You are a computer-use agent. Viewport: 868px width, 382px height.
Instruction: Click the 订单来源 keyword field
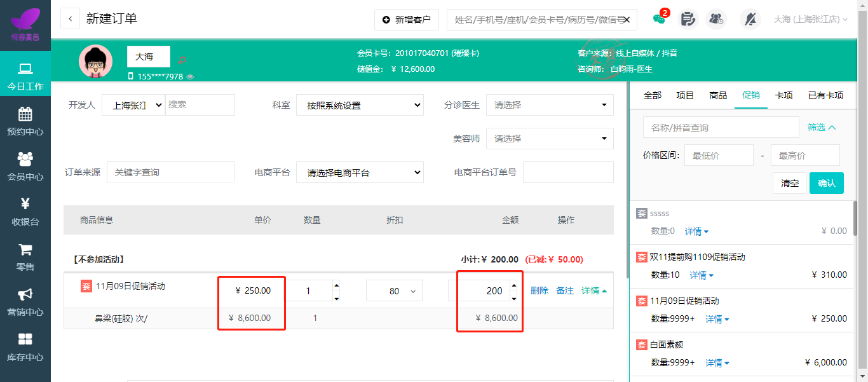pos(170,172)
